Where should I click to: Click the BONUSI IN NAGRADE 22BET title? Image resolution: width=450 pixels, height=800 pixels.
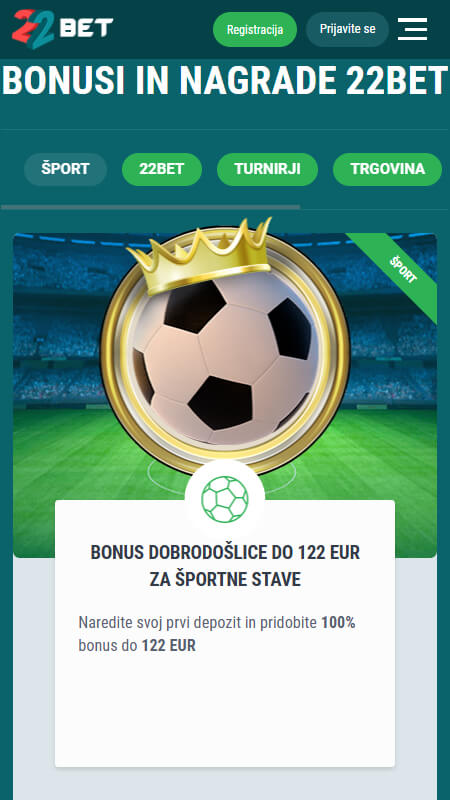click(x=225, y=81)
